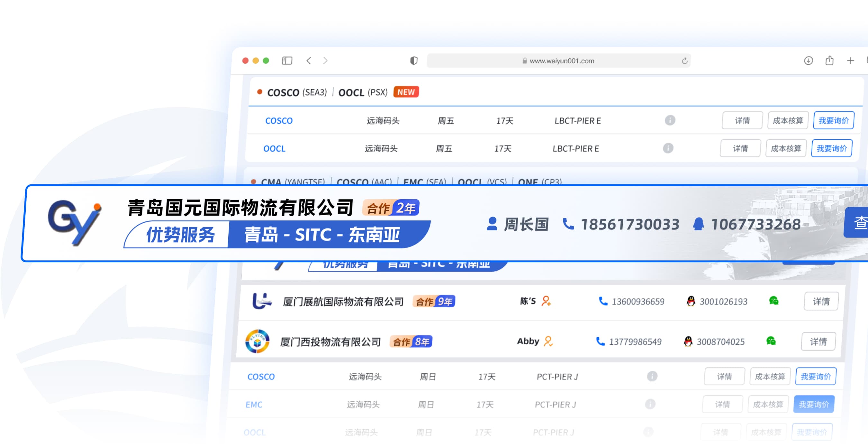Viewport: 868px width, 448px height.
Task: Open 成本核算 for COSCO LBCT-PIER E row
Action: coord(788,120)
